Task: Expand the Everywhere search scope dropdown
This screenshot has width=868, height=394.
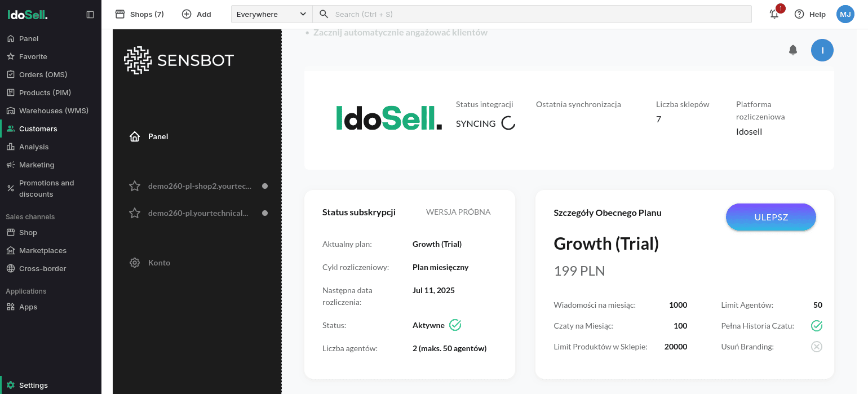Action: click(x=271, y=14)
